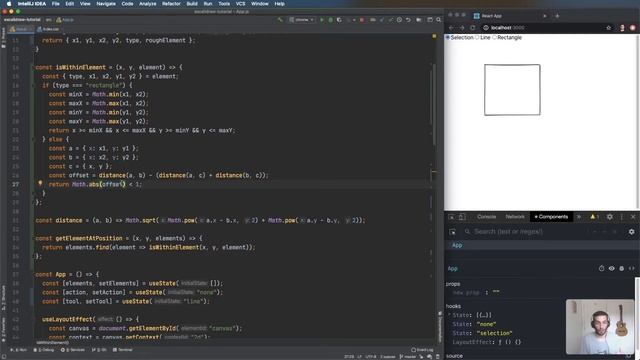Toggle the DevTools device toolbar icon

pyautogui.click(x=462, y=217)
